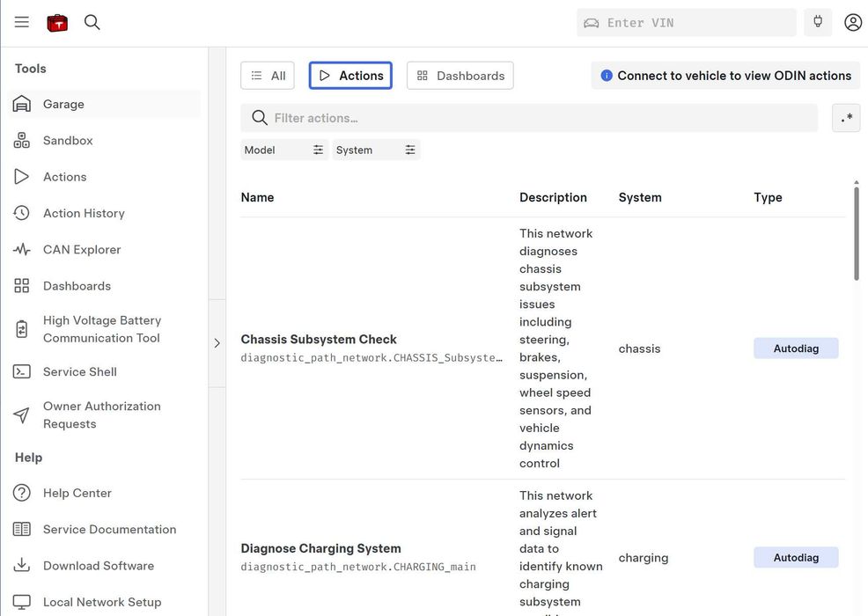868x616 pixels.
Task: Open the hamburger navigation menu
Action: (22, 22)
